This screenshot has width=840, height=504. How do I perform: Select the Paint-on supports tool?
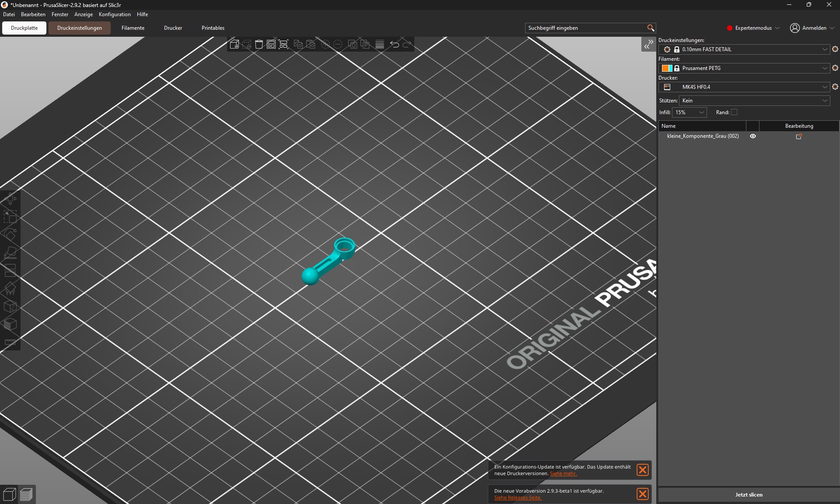click(x=10, y=289)
